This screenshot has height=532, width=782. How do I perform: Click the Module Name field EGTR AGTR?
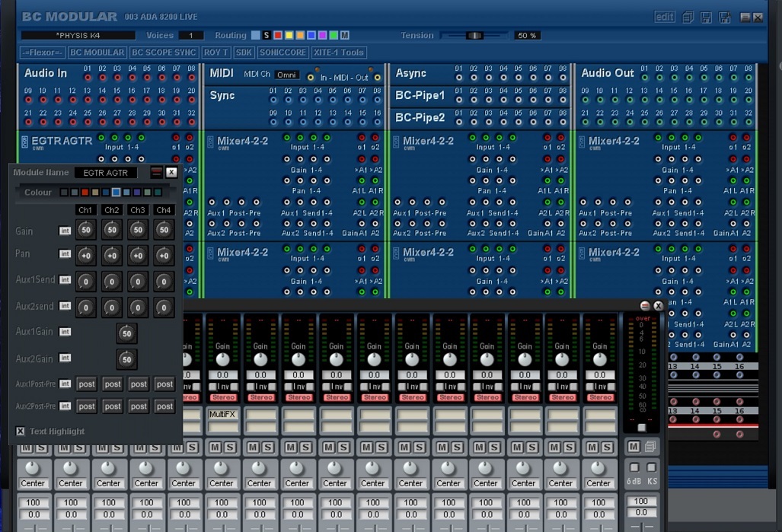tap(106, 173)
